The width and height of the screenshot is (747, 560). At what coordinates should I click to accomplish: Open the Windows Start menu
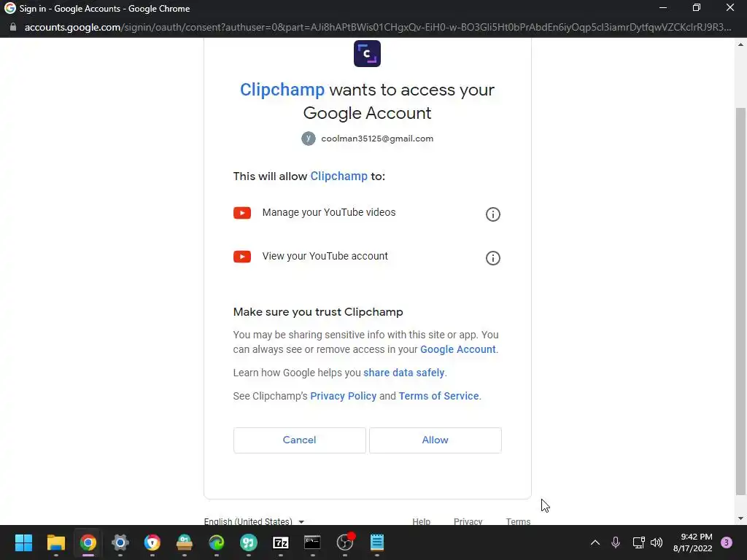(23, 542)
